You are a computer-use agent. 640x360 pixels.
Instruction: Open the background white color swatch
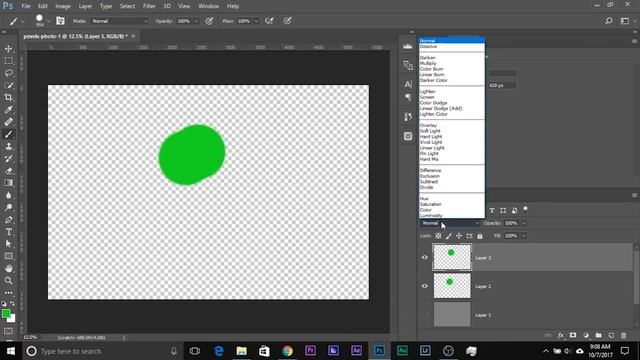tap(13, 319)
